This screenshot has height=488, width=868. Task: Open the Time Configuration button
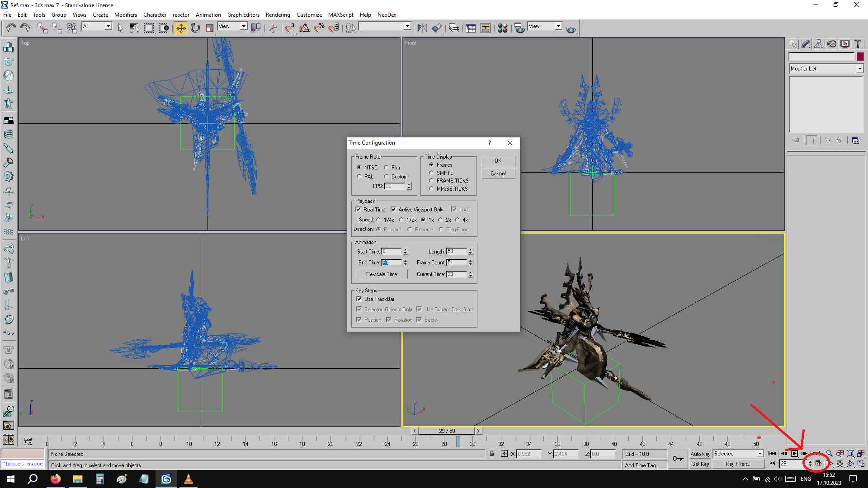click(818, 464)
